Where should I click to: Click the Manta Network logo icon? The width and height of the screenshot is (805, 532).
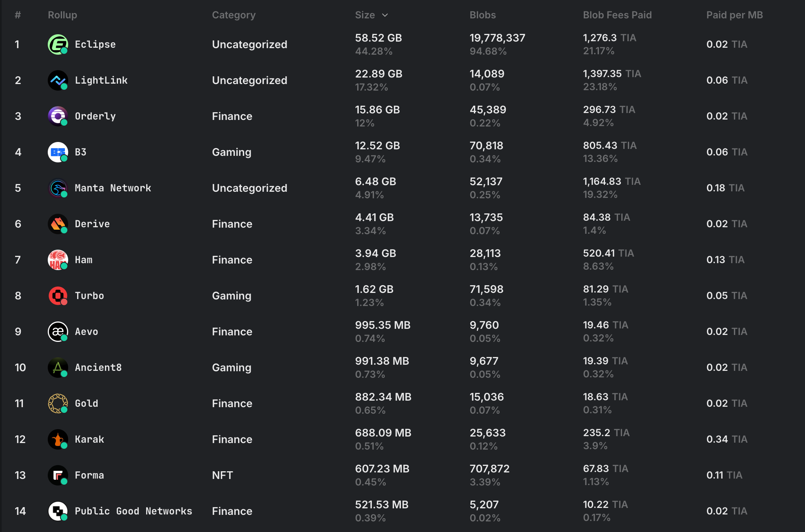(x=58, y=188)
